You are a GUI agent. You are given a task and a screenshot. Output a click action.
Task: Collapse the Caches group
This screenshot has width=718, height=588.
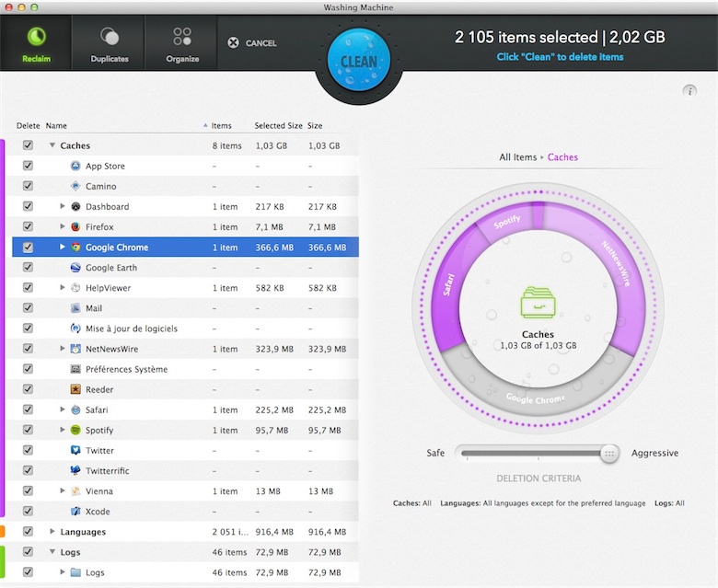(52, 145)
